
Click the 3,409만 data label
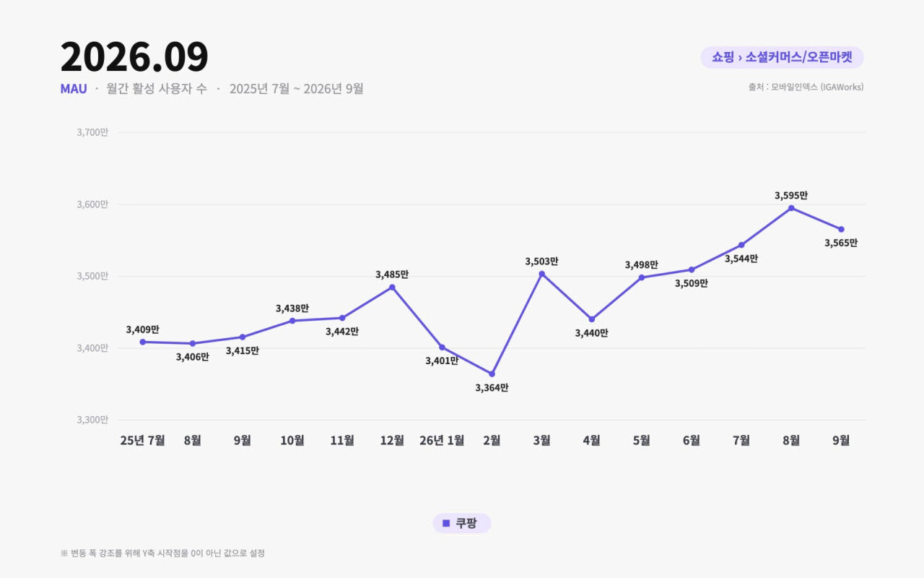(142, 329)
